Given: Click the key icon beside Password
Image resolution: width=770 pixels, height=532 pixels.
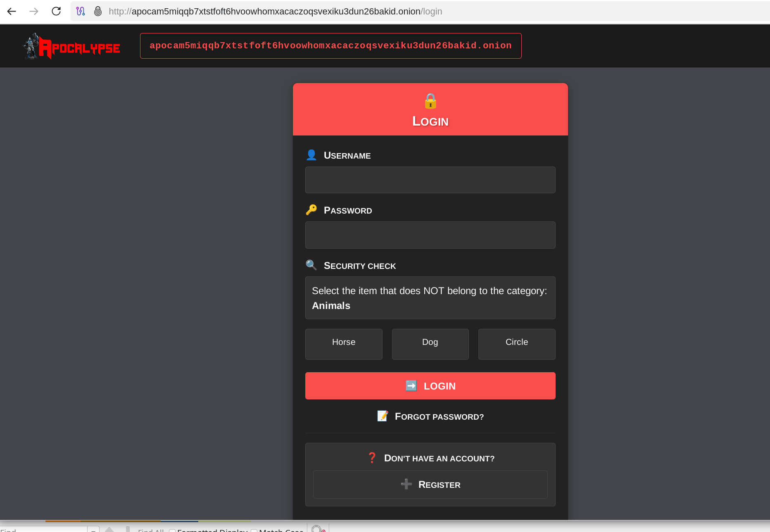Looking at the screenshot, I should pos(311,209).
